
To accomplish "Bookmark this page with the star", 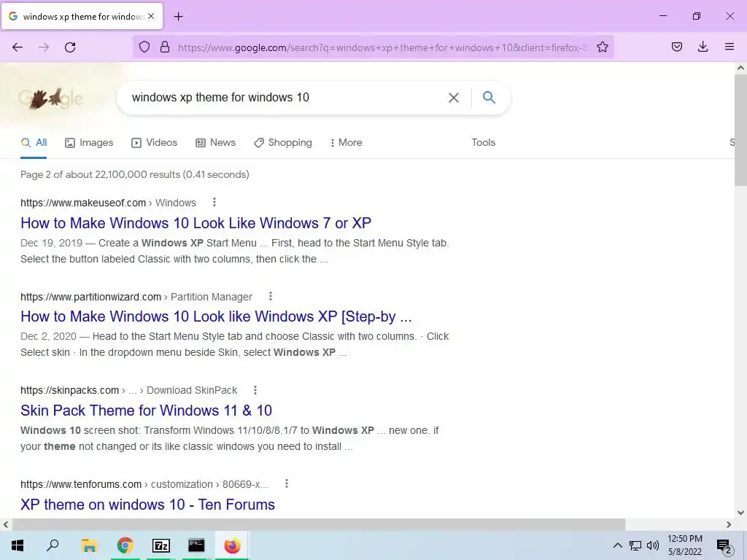I will tap(603, 47).
